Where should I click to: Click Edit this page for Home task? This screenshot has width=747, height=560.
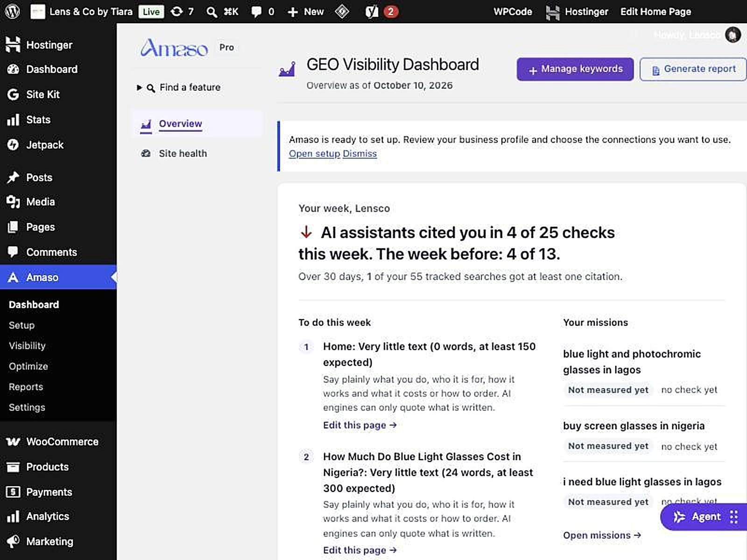tap(360, 425)
